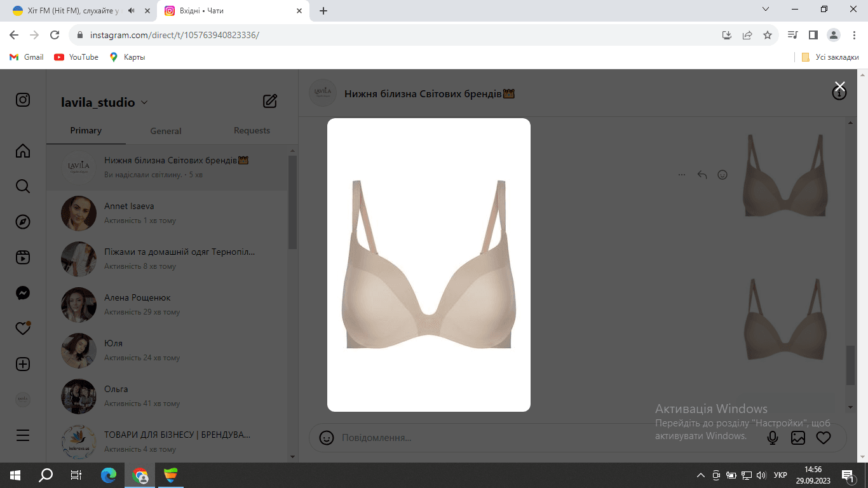Open the Messenger direct icon
Image resolution: width=868 pixels, height=488 pixels.
[x=23, y=293]
